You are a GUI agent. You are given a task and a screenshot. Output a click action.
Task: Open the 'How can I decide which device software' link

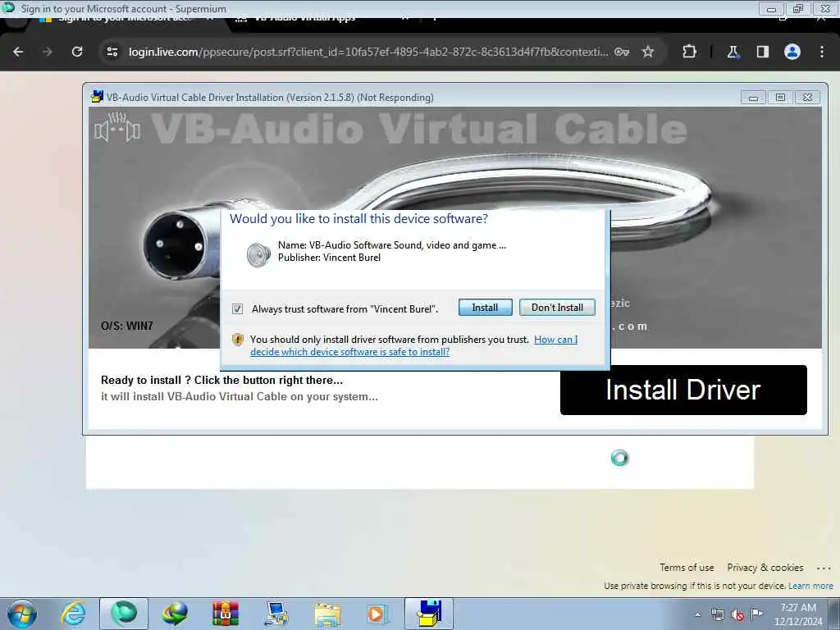[x=413, y=345]
